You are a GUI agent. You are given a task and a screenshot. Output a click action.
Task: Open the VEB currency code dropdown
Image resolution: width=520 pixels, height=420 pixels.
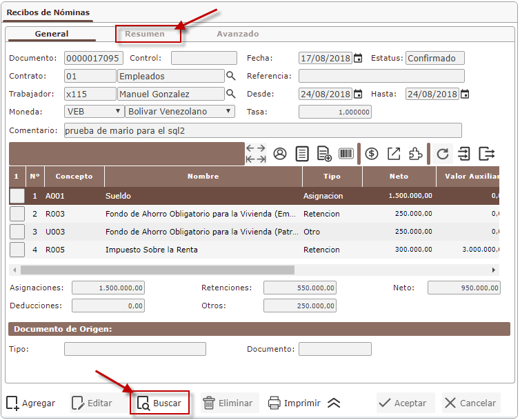point(94,111)
